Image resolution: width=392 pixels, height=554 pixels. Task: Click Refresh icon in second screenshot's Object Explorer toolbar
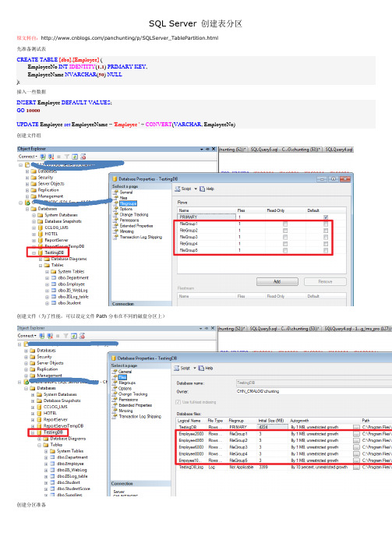coord(74,336)
